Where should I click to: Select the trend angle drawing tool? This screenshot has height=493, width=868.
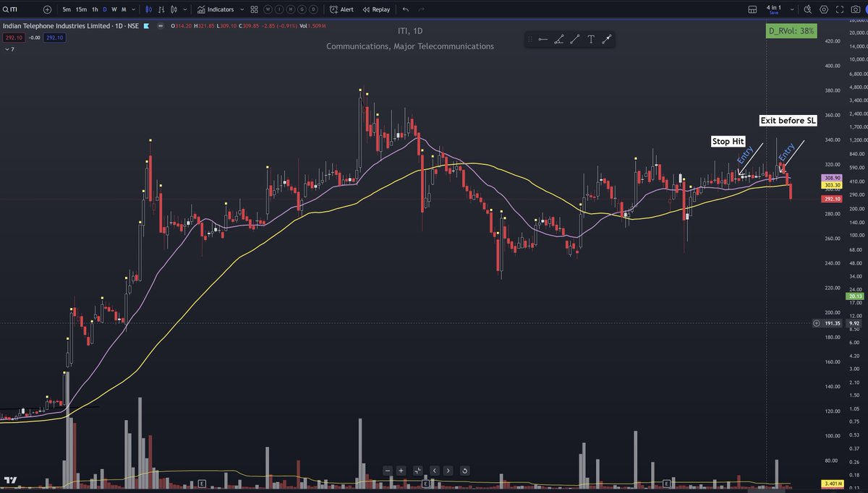pyautogui.click(x=558, y=40)
